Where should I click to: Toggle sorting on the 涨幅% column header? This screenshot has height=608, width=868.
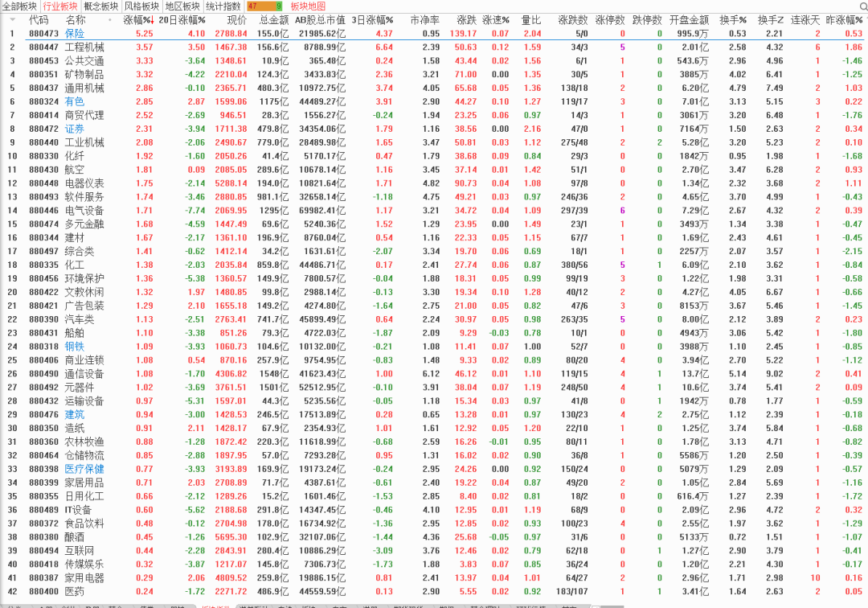click(x=136, y=20)
